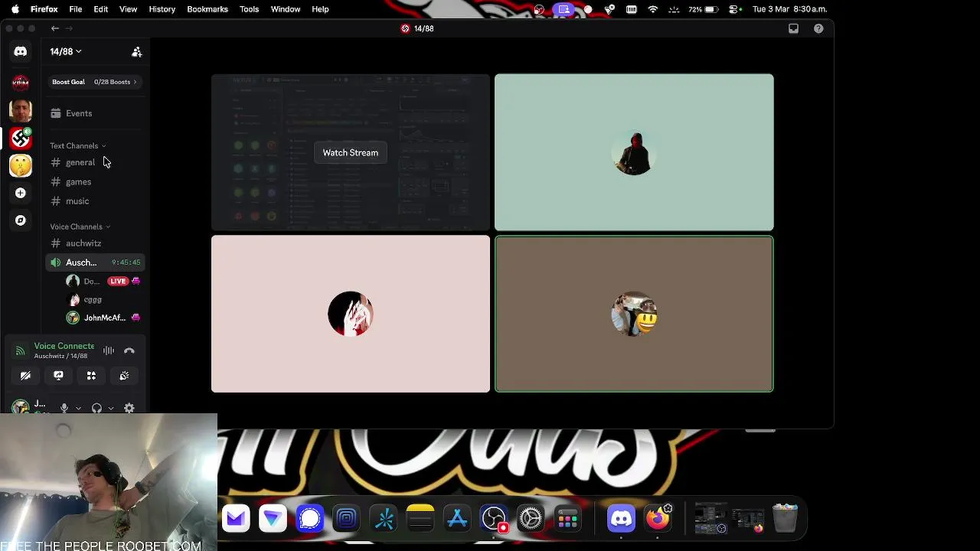The height and width of the screenshot is (551, 980).
Task: Collapse the Voice Channels category
Action: tap(80, 227)
